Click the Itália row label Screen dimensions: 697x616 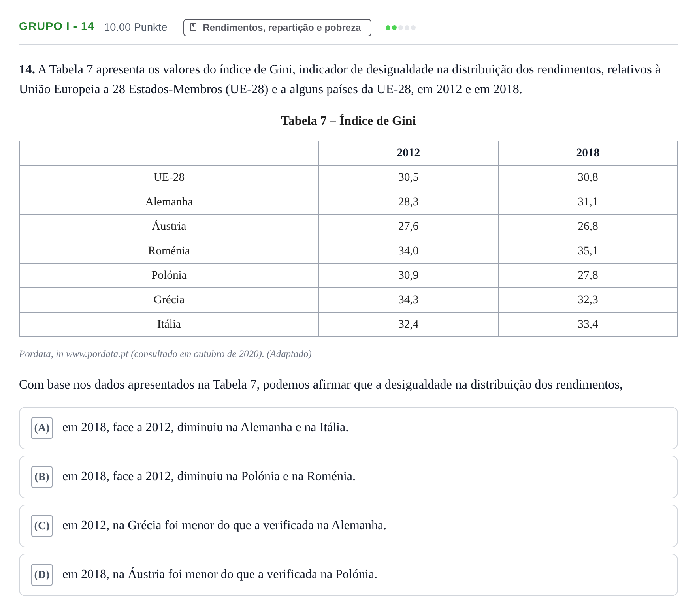(169, 324)
